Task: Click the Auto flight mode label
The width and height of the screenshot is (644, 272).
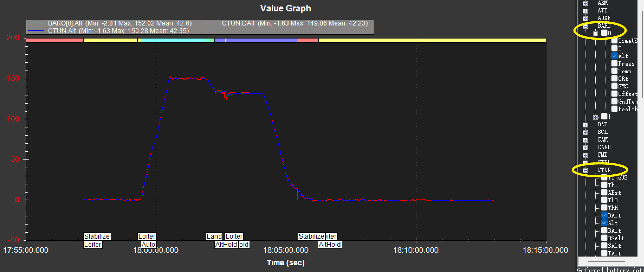Action: coord(148,244)
